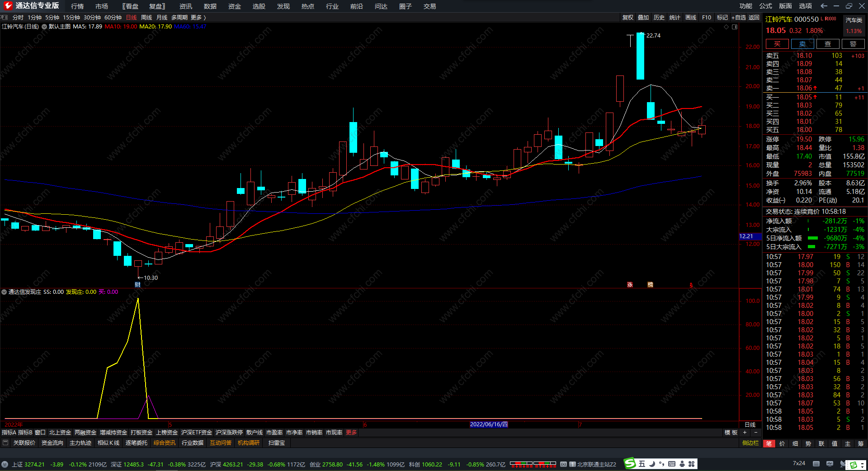868x471 pixels.
Task: Expand the index status bar chevron
Action: tap(5, 464)
